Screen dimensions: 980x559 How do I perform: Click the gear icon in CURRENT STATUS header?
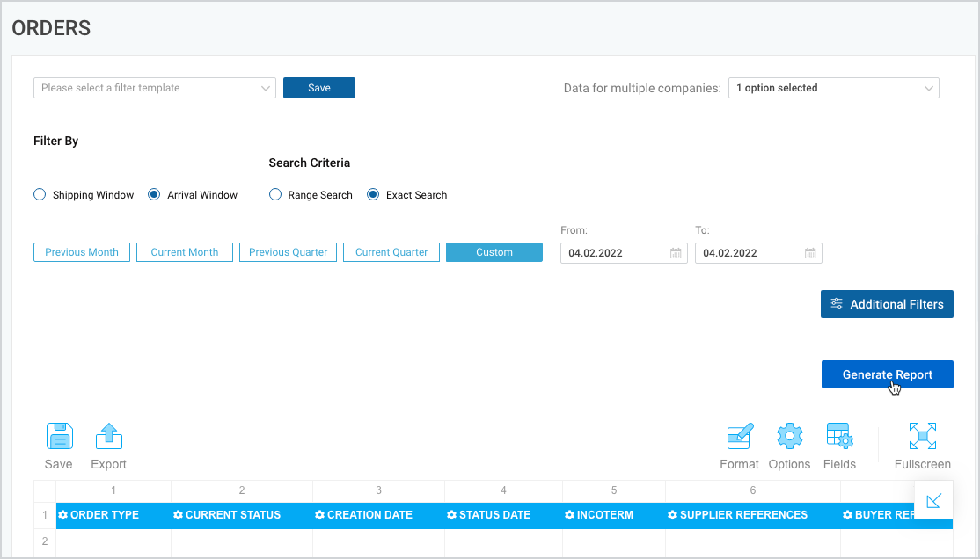coord(178,515)
